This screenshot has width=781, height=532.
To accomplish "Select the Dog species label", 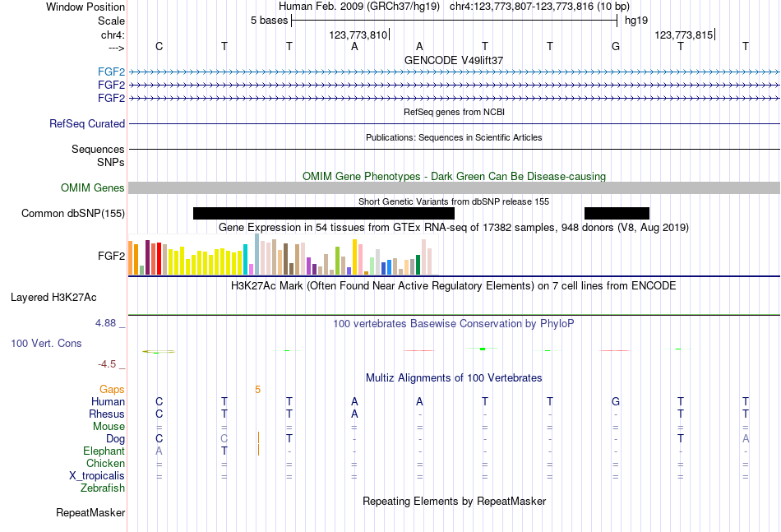I will click(x=115, y=439).
